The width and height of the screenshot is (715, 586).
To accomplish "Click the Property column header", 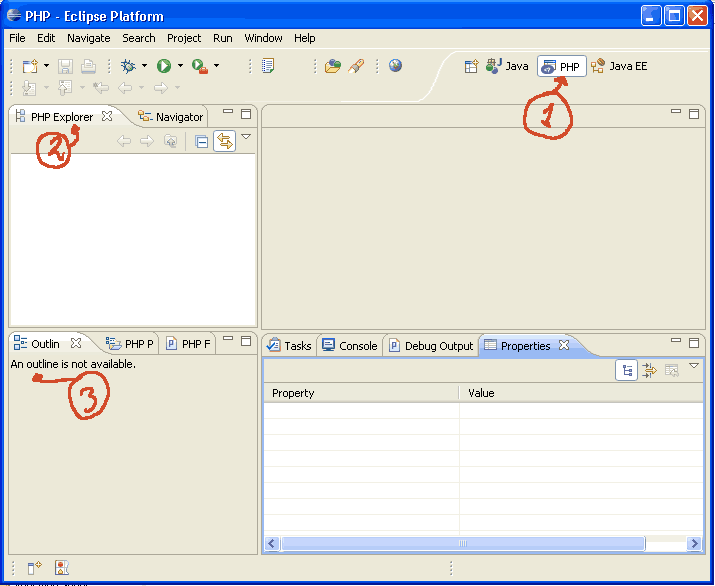I will coord(361,393).
